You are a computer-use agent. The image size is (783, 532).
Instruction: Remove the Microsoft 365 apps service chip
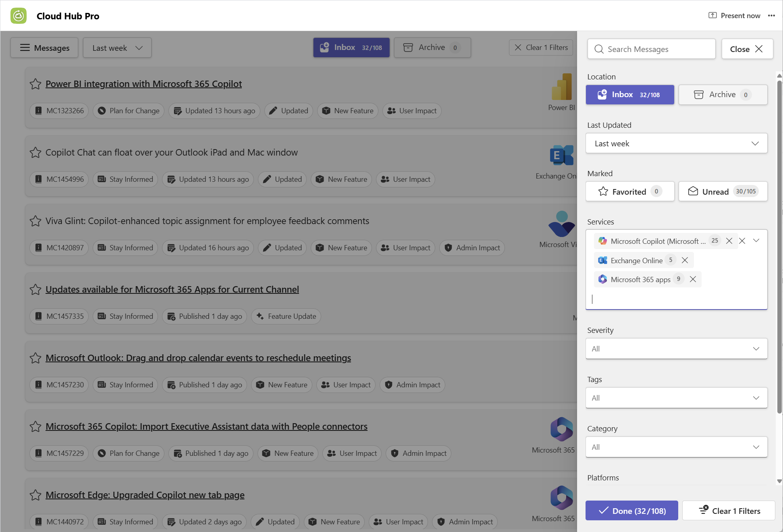coord(693,279)
